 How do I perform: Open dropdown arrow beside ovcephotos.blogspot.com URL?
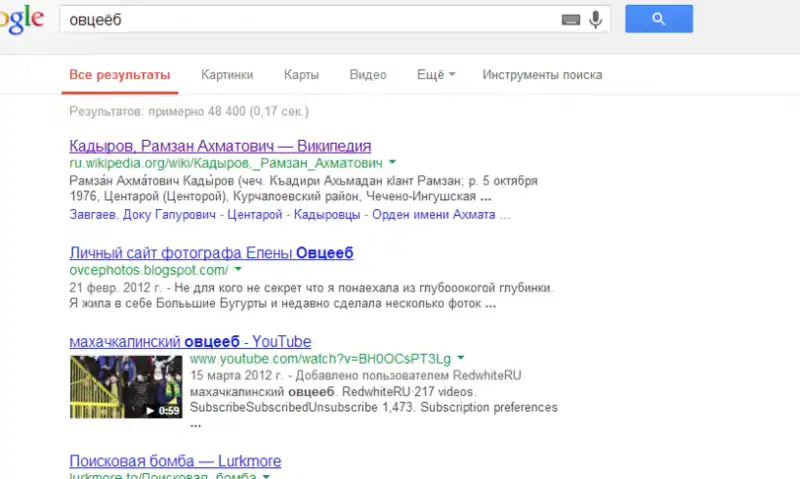tap(238, 270)
